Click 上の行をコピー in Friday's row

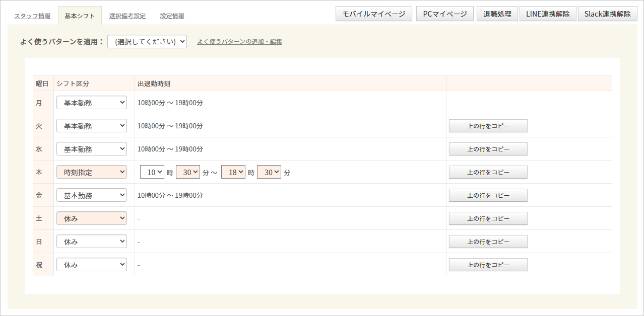pos(488,195)
